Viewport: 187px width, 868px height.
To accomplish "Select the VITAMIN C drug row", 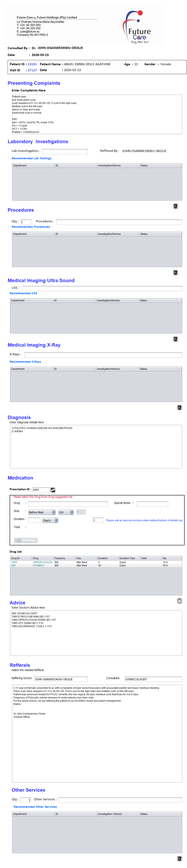I will 39,566.
